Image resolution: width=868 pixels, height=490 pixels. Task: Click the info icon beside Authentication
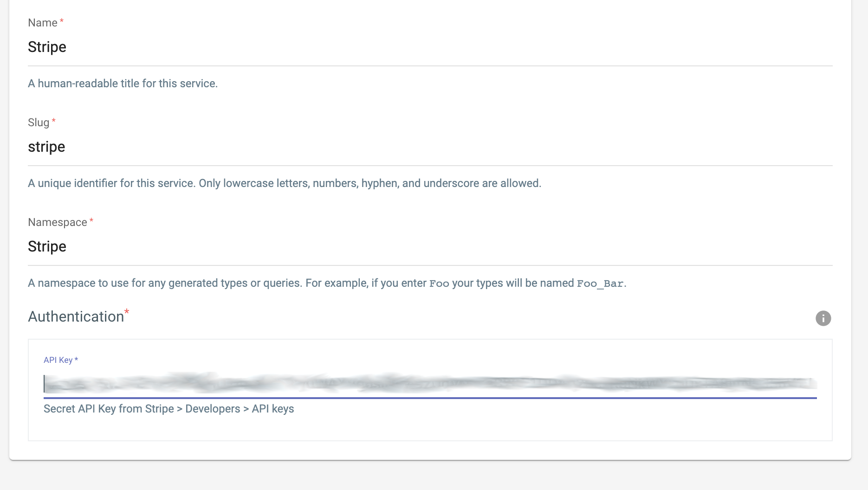[823, 318]
